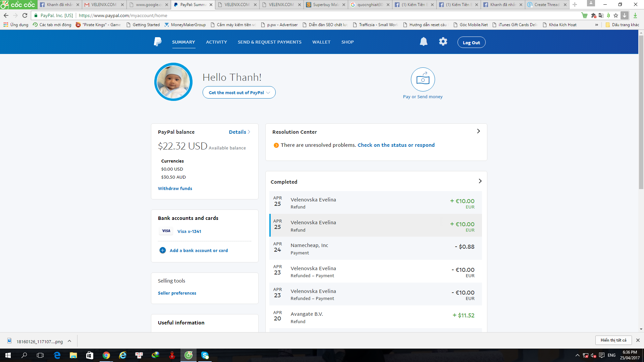This screenshot has height=362, width=644.
Task: Open the Dấu trang khác bookmarks folder
Action: (622, 25)
